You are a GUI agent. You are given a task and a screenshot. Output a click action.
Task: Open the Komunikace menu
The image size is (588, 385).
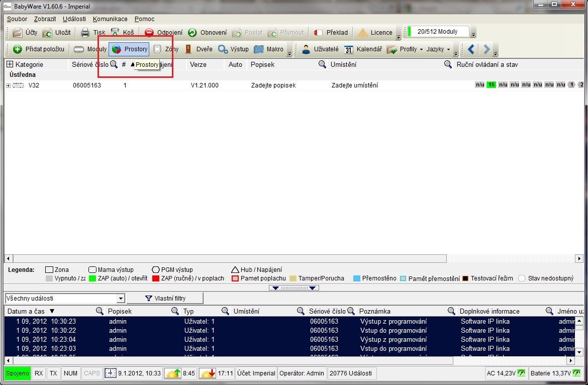[110, 19]
